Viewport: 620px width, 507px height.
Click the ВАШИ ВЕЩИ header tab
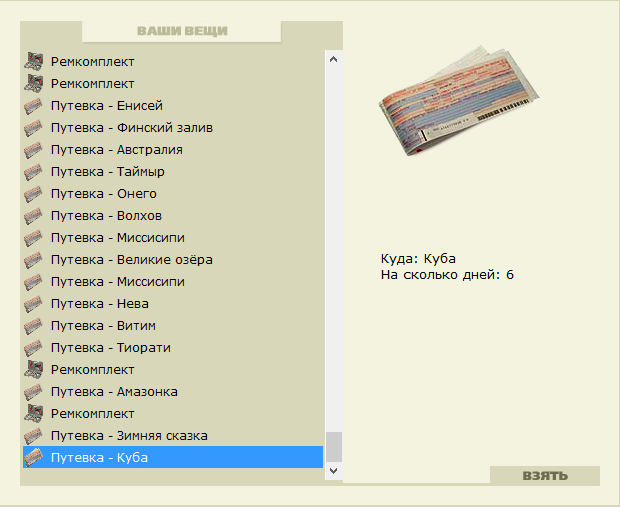[182, 31]
